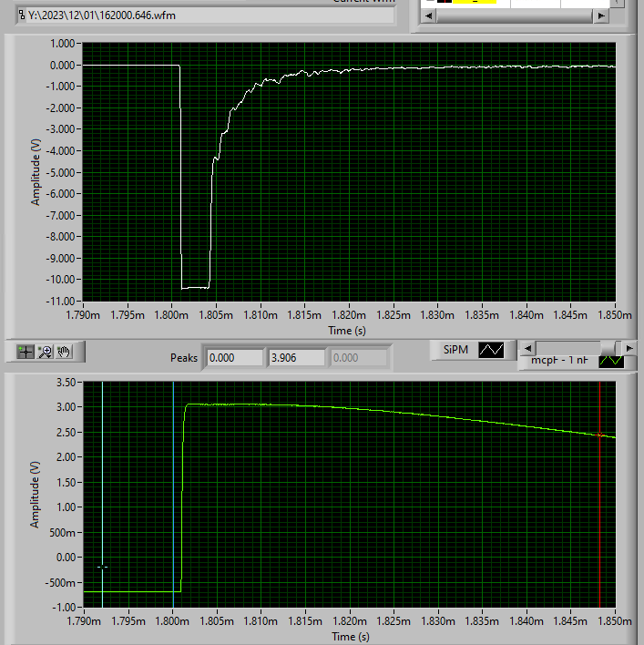The width and height of the screenshot is (644, 645).
Task: Click lower graph Y-axis minimum -1.00
Action: [x=64, y=607]
